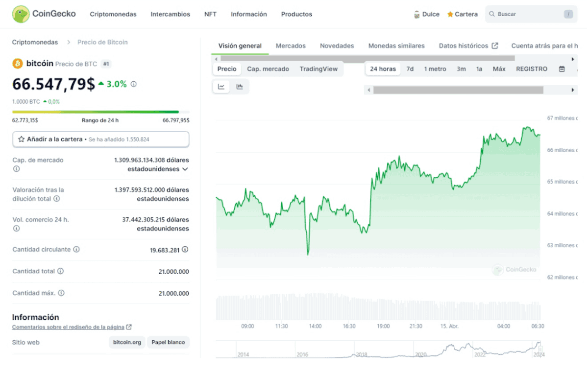588x374 pixels.
Task: Toggle the REGISTRO log scale option
Action: (532, 69)
